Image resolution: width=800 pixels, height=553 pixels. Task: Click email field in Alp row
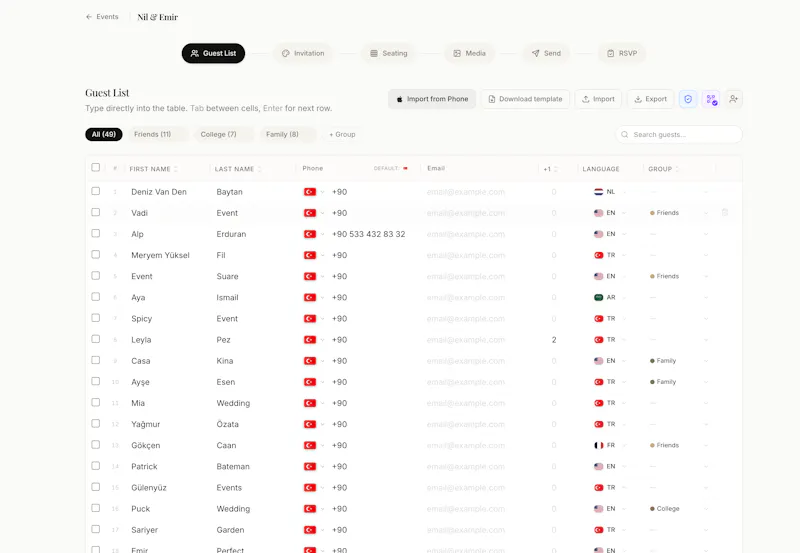(x=466, y=234)
